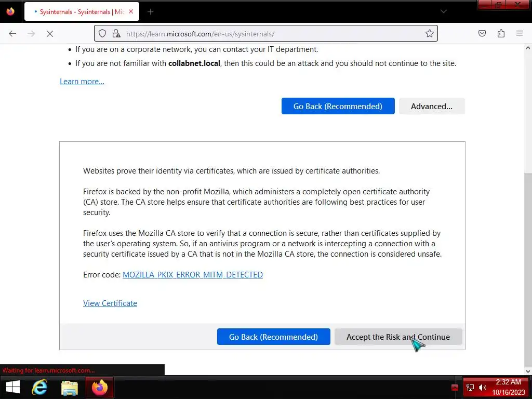Click the padlock warning icon
This screenshot has height=399, width=532.
click(116, 34)
